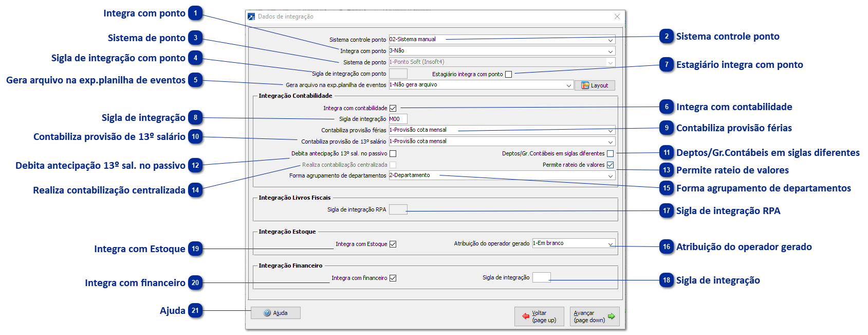868x335 pixels.
Task: Click the Sigla de integração RPA field
Action: pos(398,209)
